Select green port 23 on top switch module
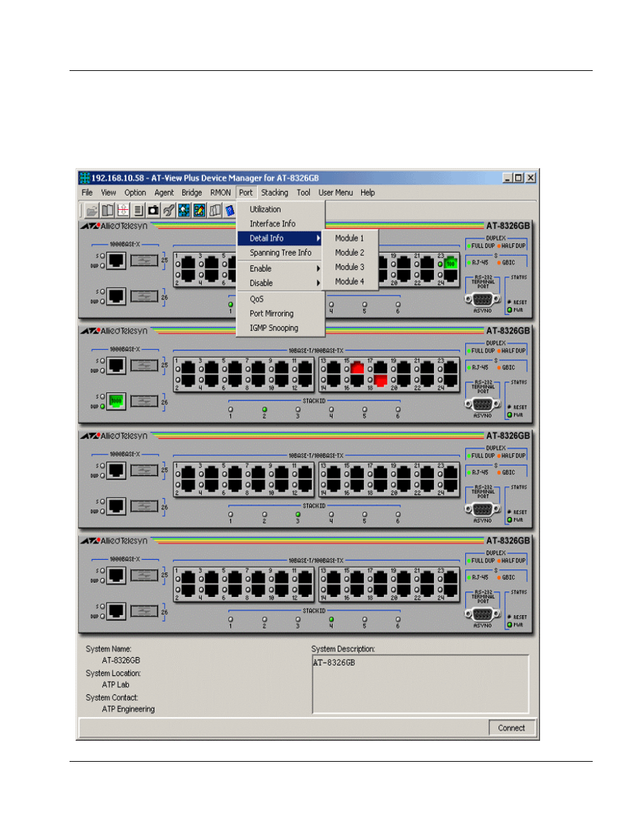Screen dimensions: 644x834 point(450,263)
